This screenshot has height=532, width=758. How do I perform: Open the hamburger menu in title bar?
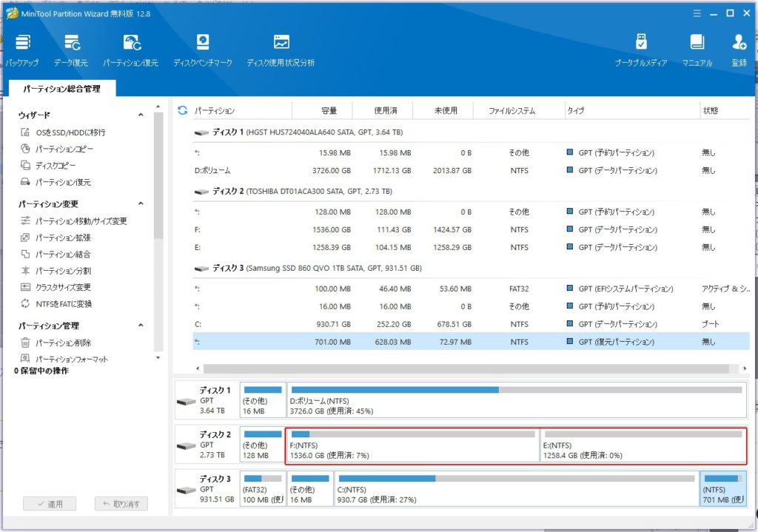tap(697, 13)
